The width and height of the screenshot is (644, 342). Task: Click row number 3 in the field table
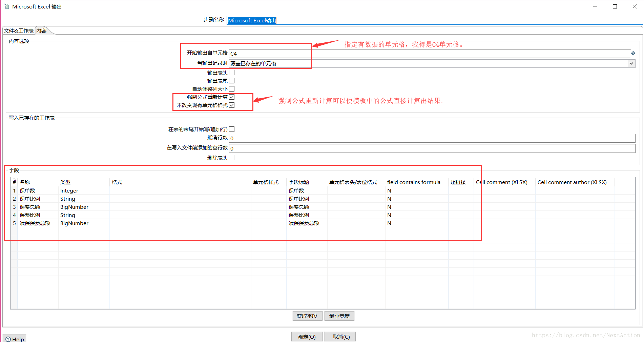(14, 207)
